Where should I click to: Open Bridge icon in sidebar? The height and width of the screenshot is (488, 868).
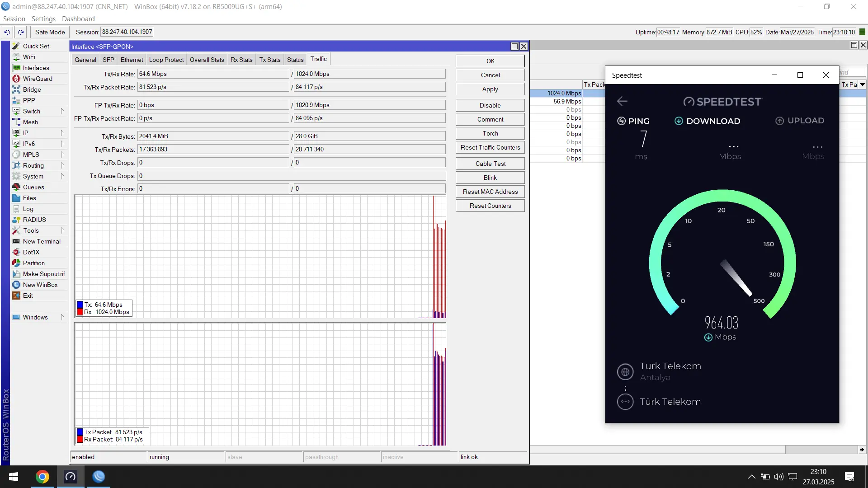(x=16, y=89)
